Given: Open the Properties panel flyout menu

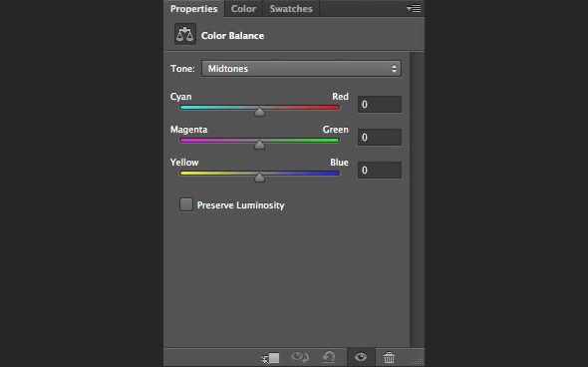Looking at the screenshot, I should (414, 8).
